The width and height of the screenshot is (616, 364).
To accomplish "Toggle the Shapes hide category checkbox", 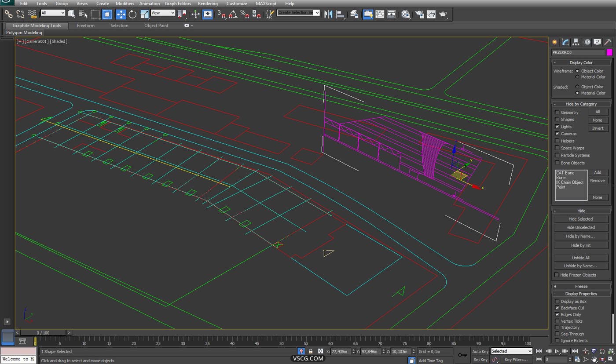I will [x=557, y=119].
